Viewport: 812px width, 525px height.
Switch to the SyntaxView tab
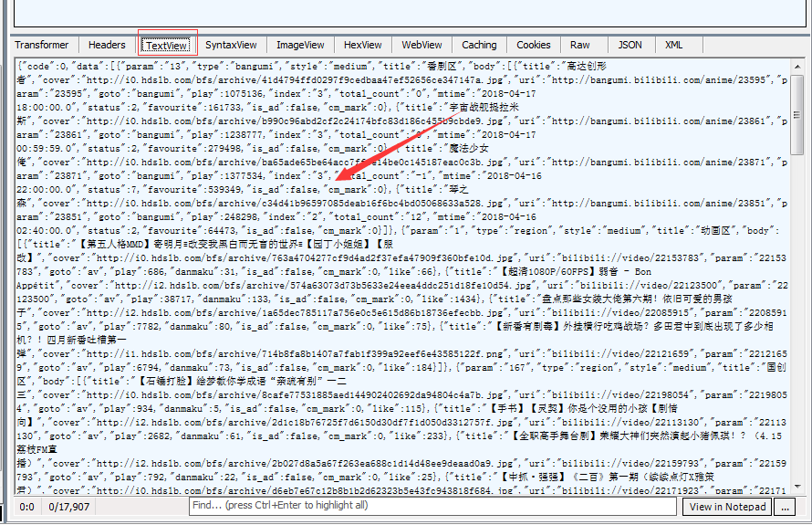point(231,45)
